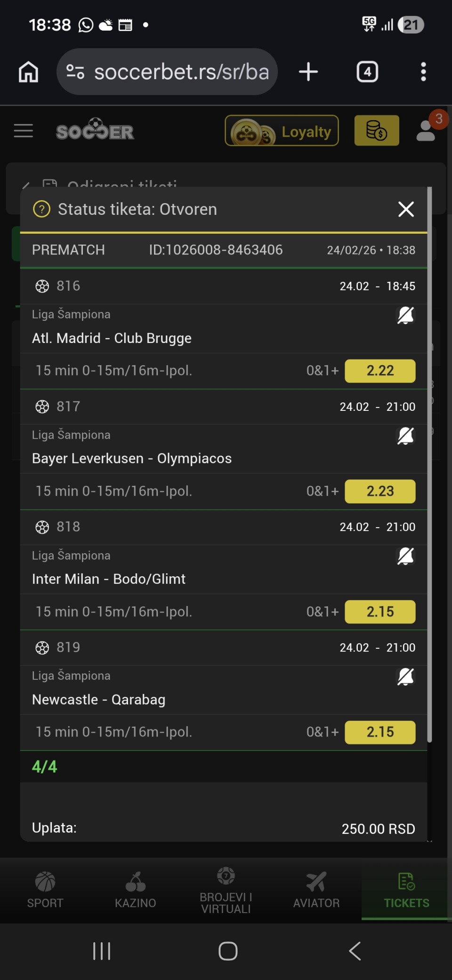This screenshot has width=452, height=980.
Task: Toggle notifications for Bayer Leverkusen - Olympiacos
Action: click(x=405, y=436)
